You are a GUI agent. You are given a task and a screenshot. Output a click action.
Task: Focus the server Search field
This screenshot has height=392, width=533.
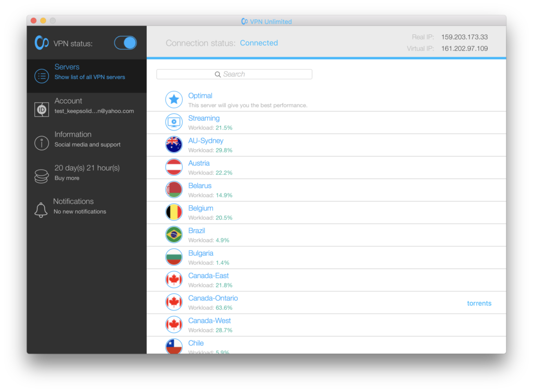pyautogui.click(x=234, y=74)
